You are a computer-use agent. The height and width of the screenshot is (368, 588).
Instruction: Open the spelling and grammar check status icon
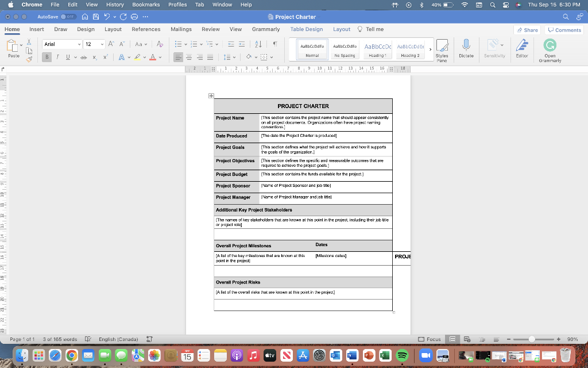[x=88, y=339]
